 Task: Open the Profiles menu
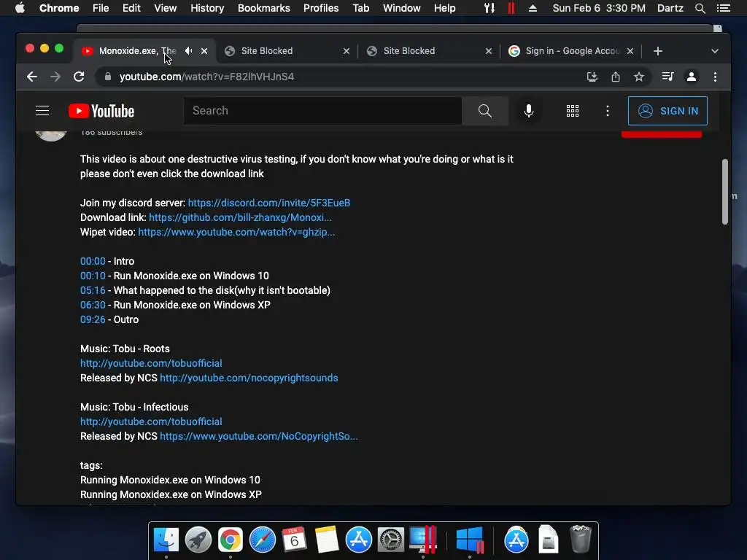pyautogui.click(x=321, y=8)
